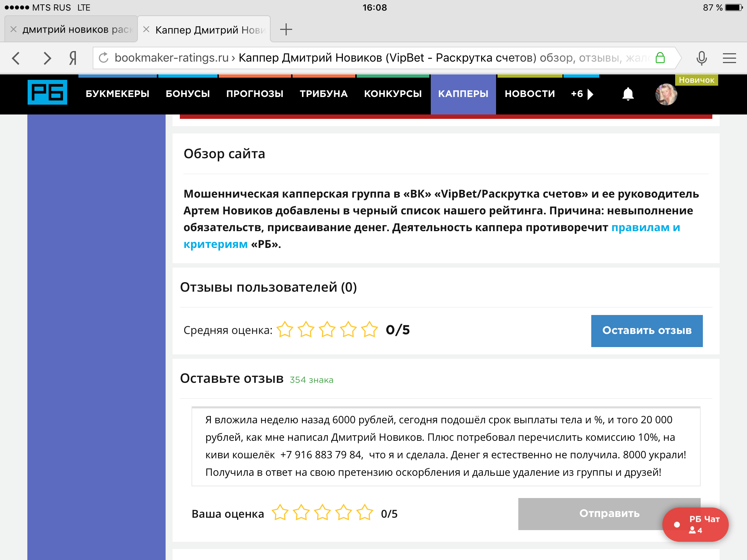Click the 'Оставить отзыв' button
The height and width of the screenshot is (560, 747).
[x=647, y=331]
